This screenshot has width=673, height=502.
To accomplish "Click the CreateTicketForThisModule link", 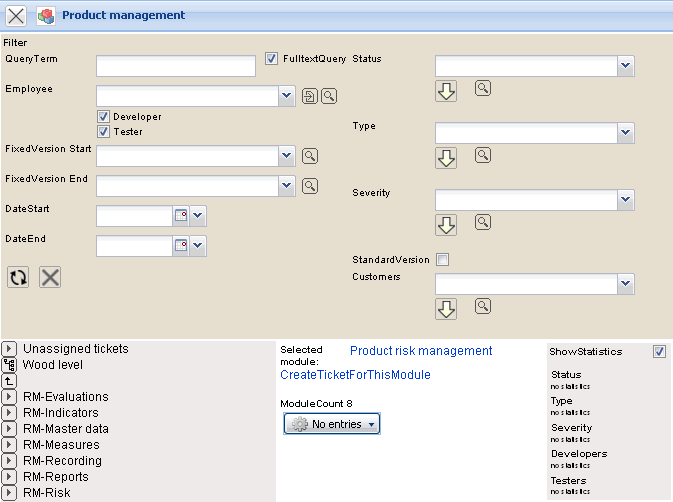I will click(355, 375).
